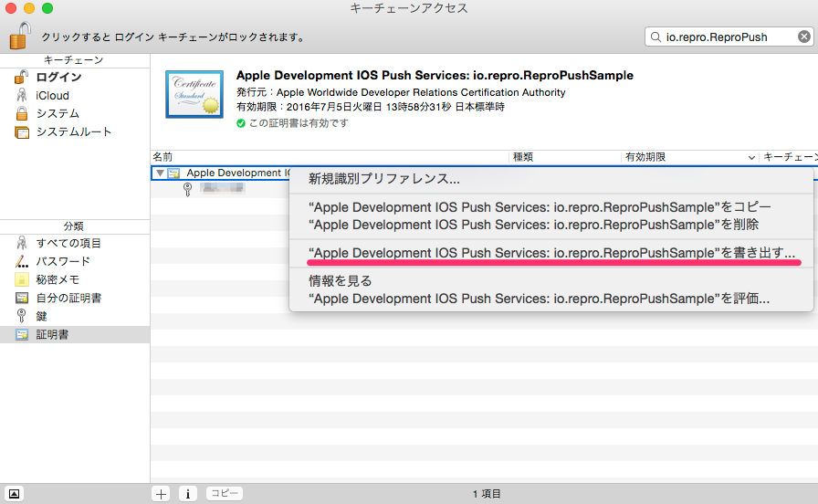818x504 pixels.
Task: Click the certificate icon in the list row
Action: pos(173,173)
